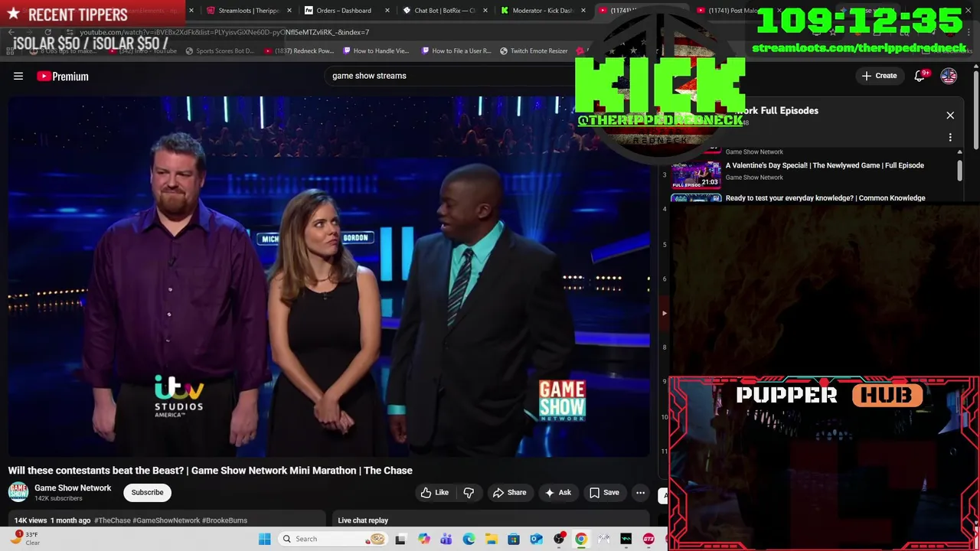The height and width of the screenshot is (551, 980).
Task: Open How to Handle Vie... bookmark
Action: (x=375, y=51)
